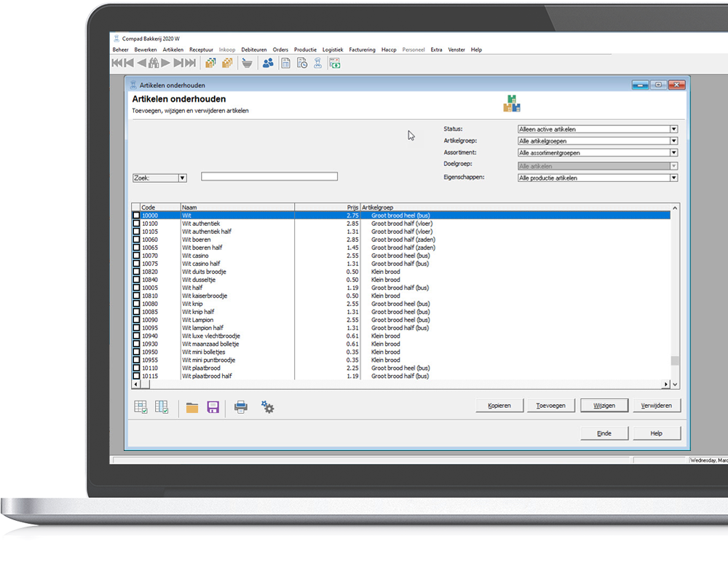Image resolution: width=728 pixels, height=563 pixels.
Task: Open the Receptuur menu
Action: [201, 50]
